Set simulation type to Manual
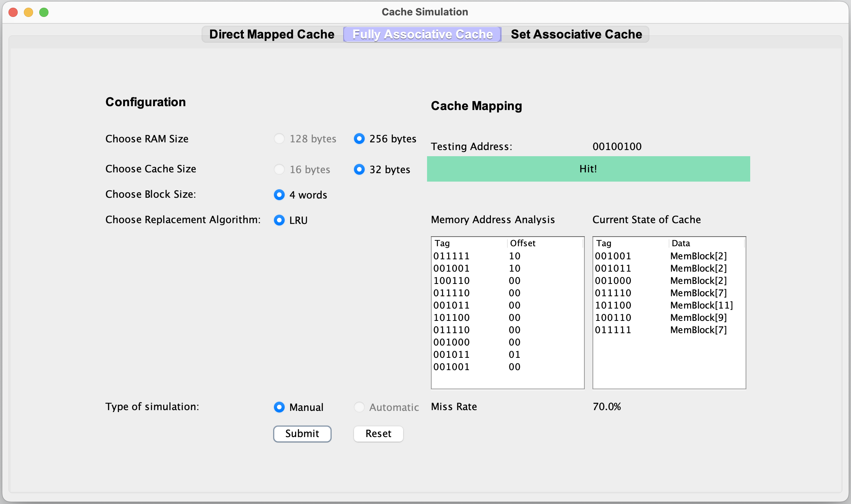This screenshot has width=851, height=504. (x=280, y=407)
